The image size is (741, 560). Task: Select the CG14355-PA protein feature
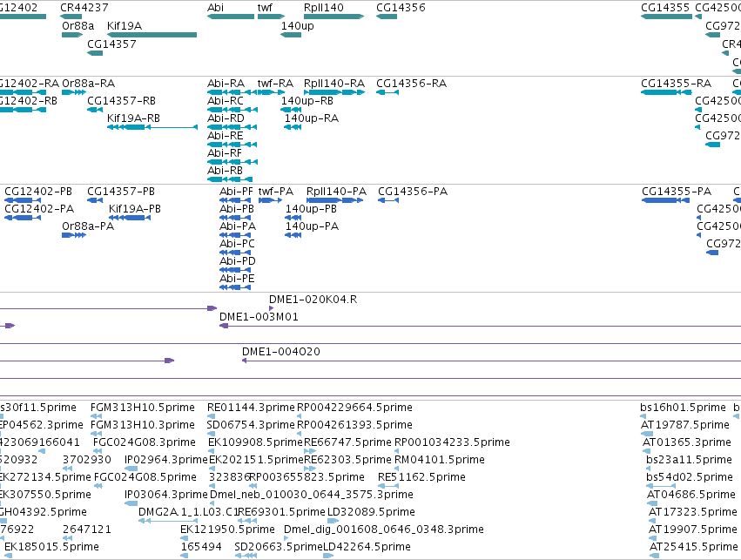pyautogui.click(x=665, y=200)
